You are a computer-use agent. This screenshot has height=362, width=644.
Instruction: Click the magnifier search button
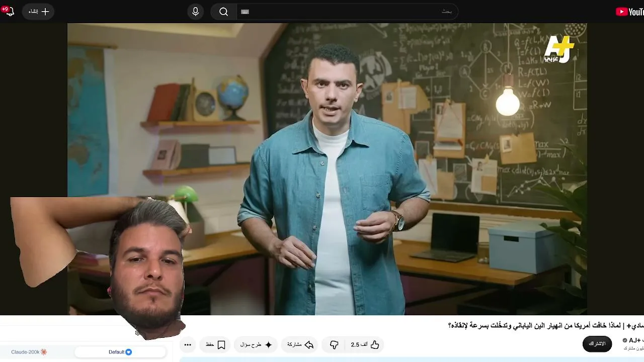tap(224, 12)
